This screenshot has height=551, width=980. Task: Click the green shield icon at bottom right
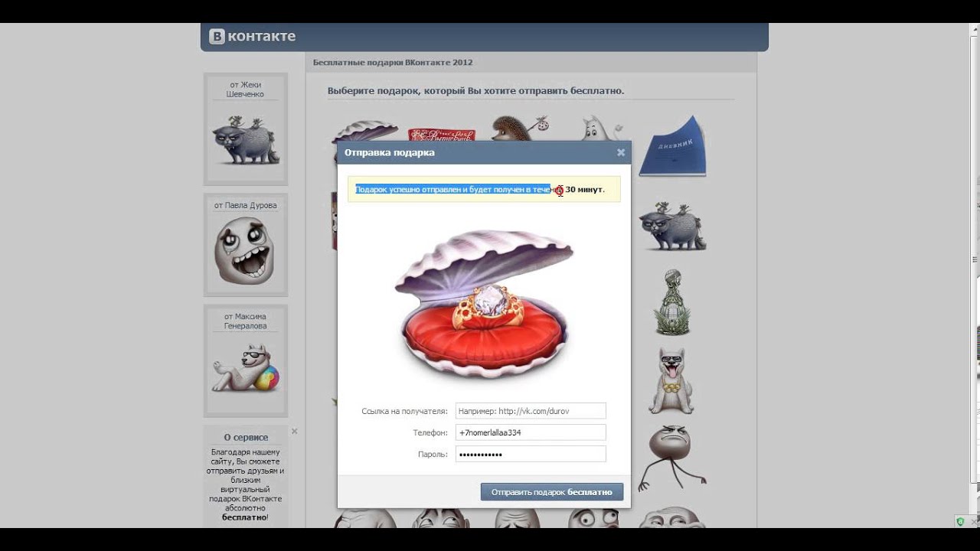click(960, 521)
